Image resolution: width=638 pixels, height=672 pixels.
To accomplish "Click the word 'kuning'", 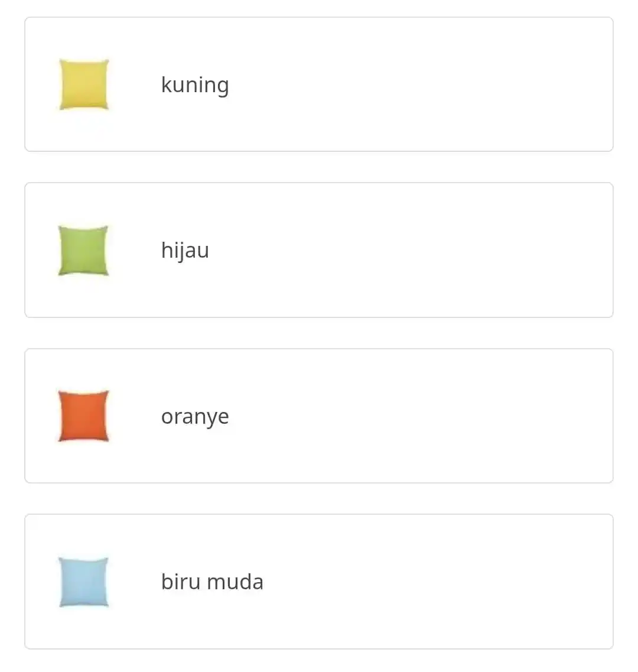I will [x=195, y=85].
